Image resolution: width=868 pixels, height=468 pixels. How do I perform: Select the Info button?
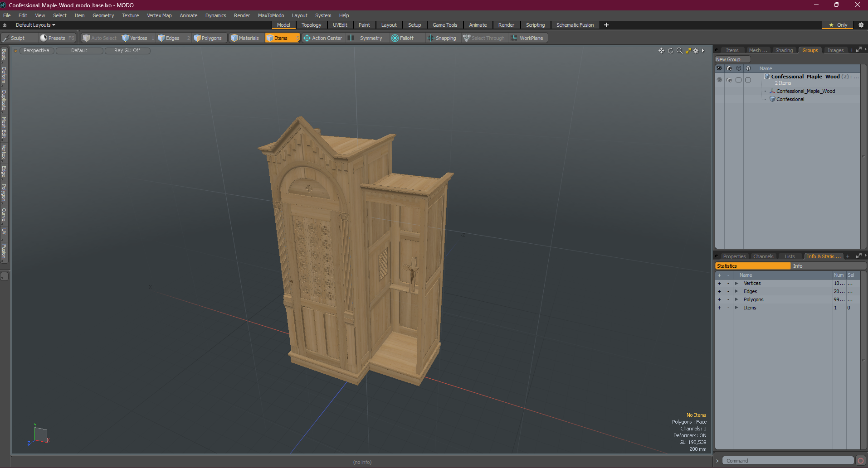(x=829, y=266)
